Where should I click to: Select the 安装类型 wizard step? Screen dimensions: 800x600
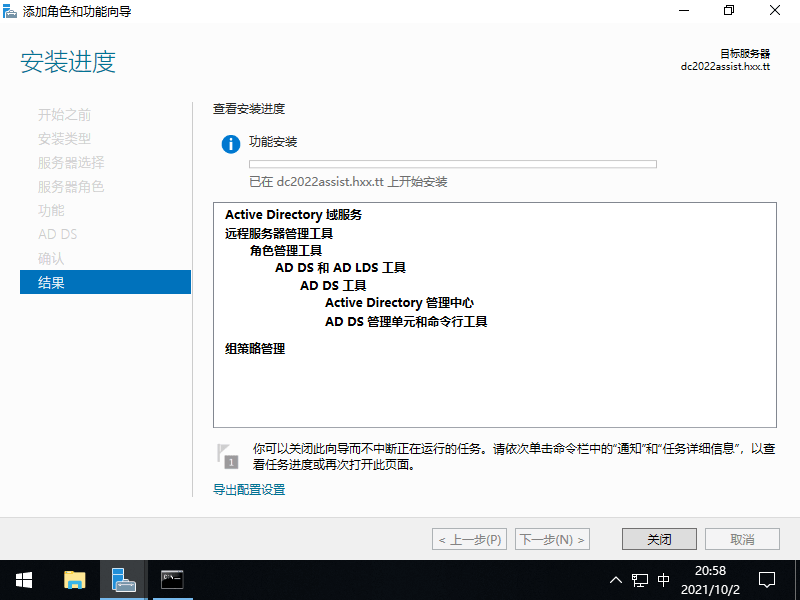64,139
